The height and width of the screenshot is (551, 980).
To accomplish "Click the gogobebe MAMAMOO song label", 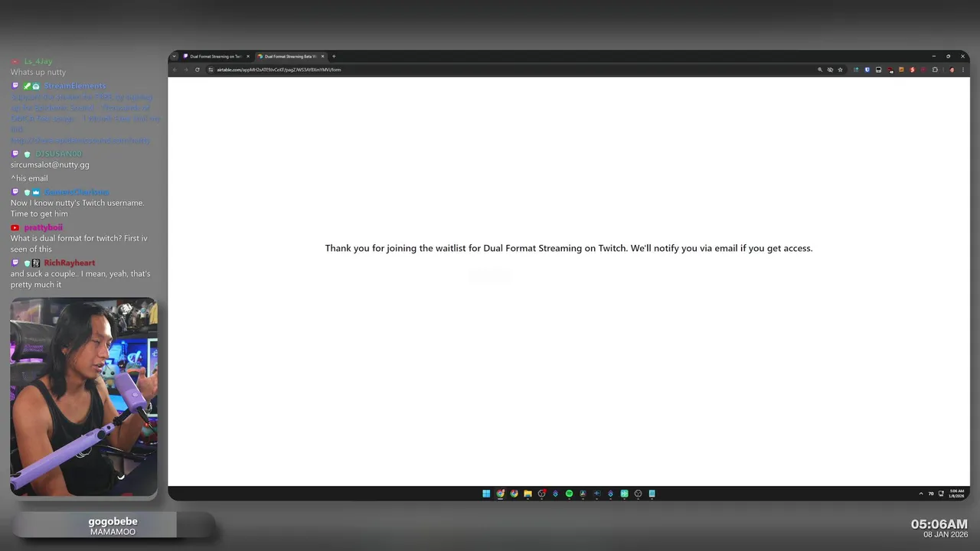I will [113, 526].
